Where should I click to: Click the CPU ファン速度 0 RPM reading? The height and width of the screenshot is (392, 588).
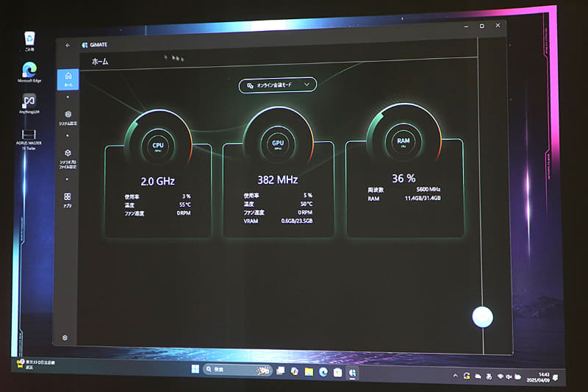click(157, 213)
